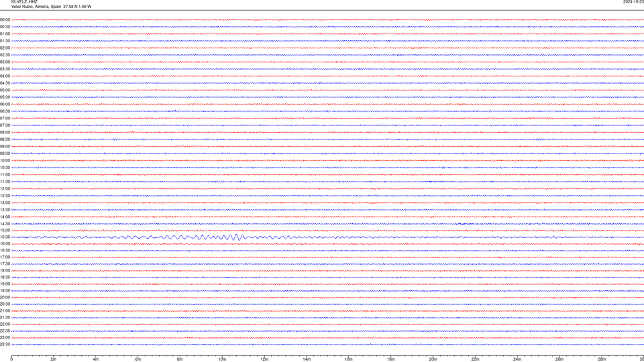Select the 09:00 trace label

point(5,147)
